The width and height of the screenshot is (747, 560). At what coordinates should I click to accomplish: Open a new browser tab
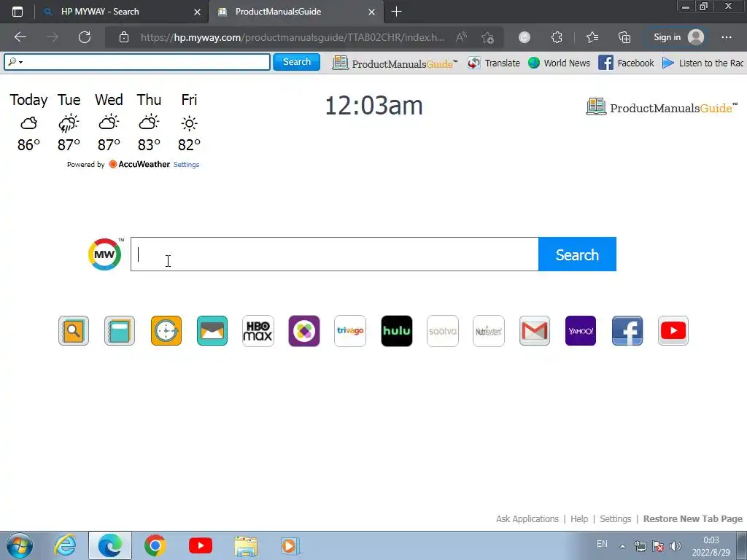pyautogui.click(x=396, y=12)
